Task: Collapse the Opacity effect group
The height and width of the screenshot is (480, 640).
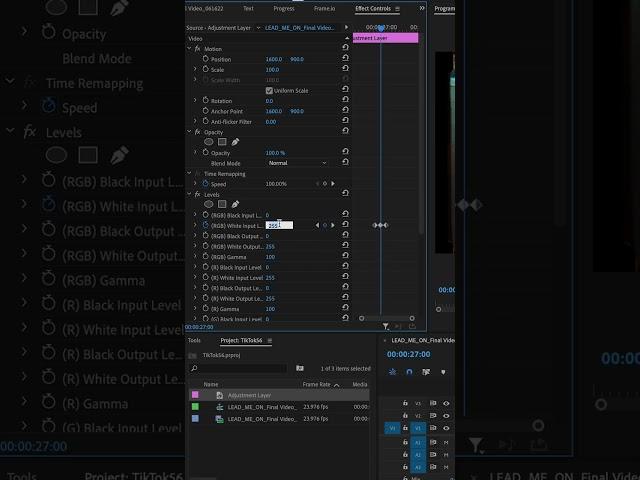Action: [189, 132]
